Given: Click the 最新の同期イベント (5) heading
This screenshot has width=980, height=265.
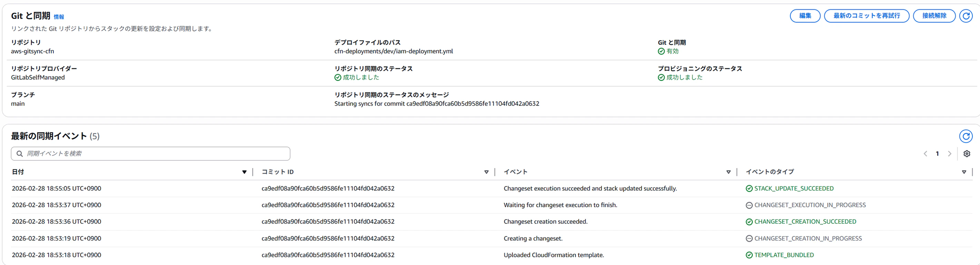Looking at the screenshot, I should pos(55,136).
